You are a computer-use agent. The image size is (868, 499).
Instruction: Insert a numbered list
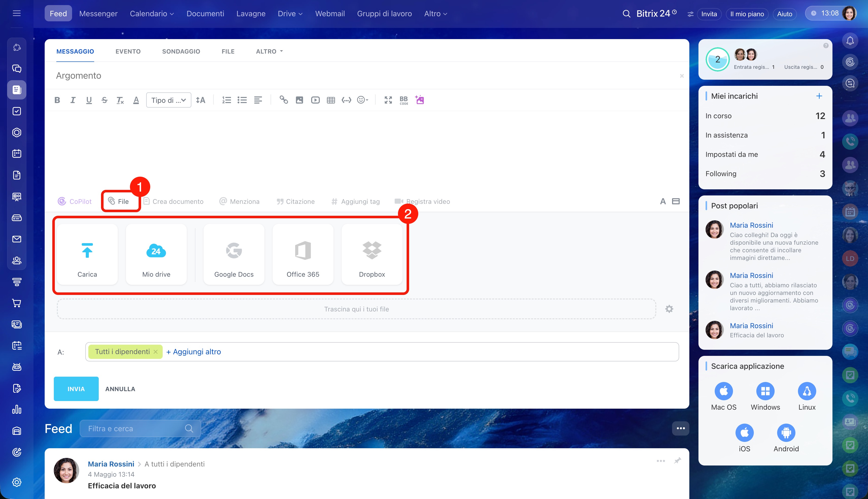226,100
